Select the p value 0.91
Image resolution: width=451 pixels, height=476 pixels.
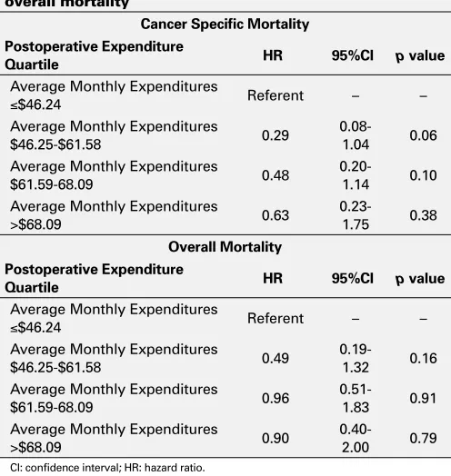tap(423, 398)
